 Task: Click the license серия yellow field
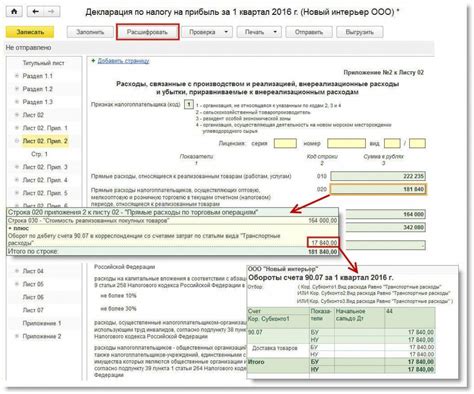[285, 143]
